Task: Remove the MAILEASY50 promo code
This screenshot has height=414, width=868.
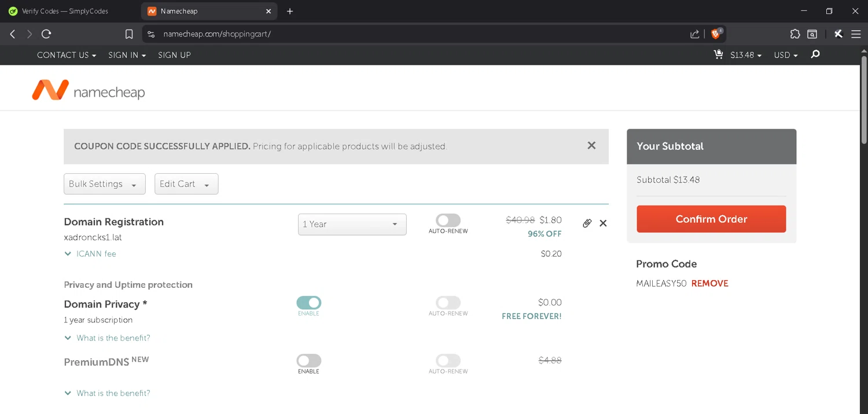Action: click(x=709, y=283)
